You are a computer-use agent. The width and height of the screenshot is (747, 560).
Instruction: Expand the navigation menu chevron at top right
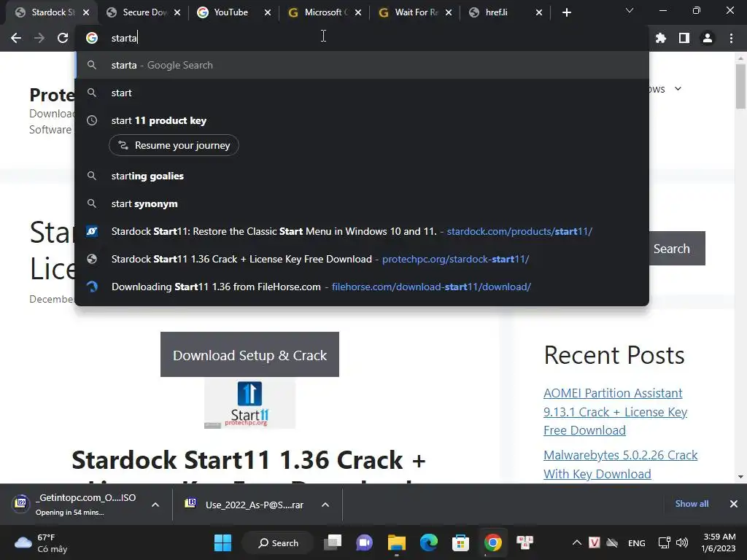tap(678, 89)
